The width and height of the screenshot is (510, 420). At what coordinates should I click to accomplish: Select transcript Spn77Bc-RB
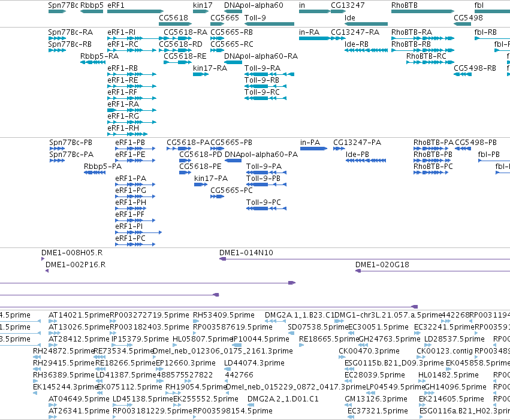[70, 44]
